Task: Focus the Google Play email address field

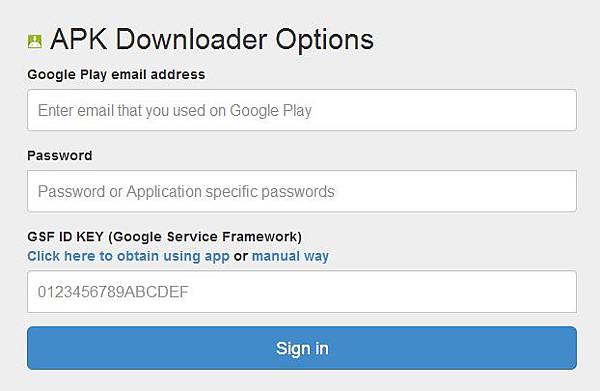Action: pos(302,110)
